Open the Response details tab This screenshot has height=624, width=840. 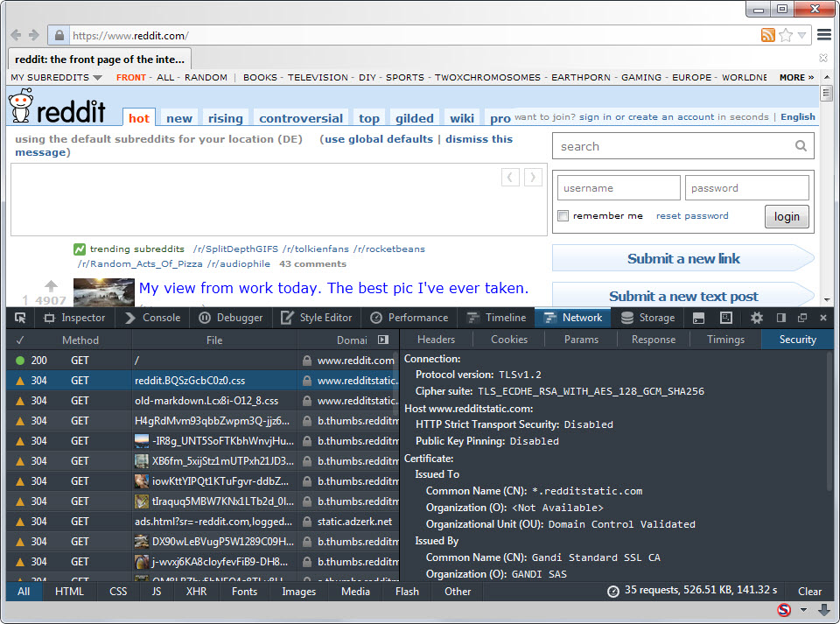654,340
